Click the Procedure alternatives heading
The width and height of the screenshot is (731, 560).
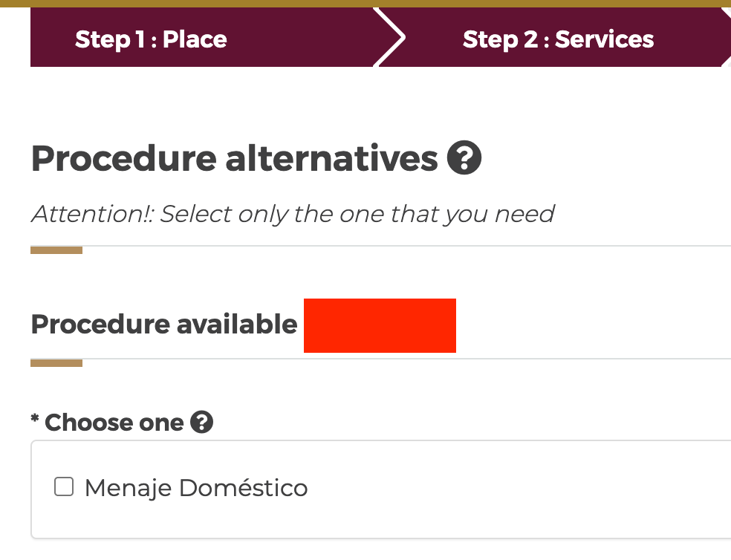coord(234,159)
